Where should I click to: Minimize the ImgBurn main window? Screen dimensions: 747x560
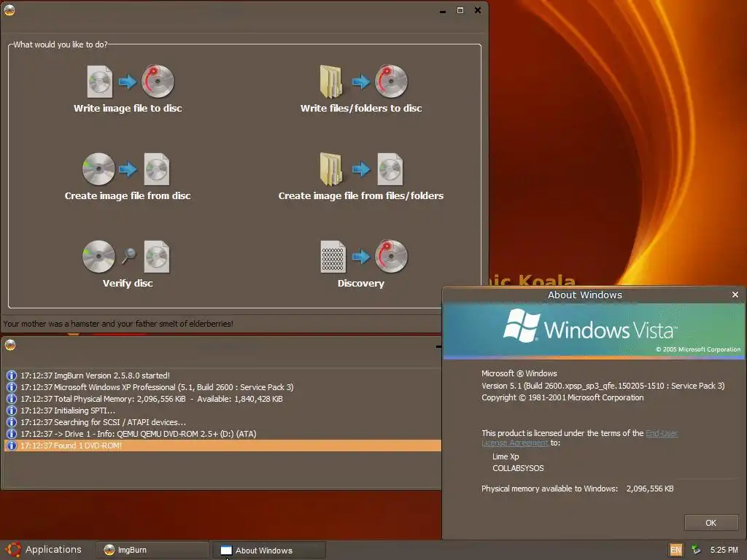443,10
